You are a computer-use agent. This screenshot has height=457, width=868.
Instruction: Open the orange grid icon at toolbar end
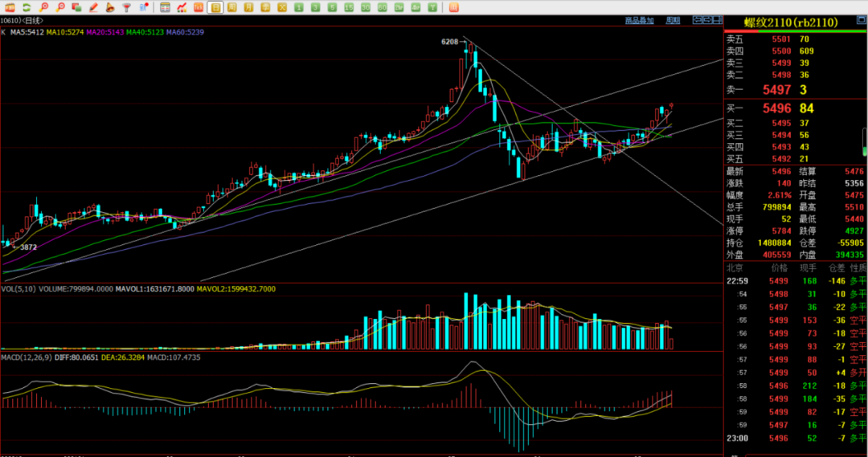pos(453,7)
